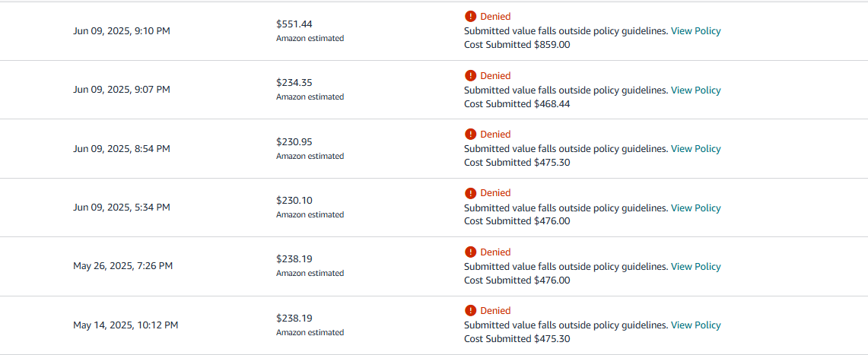Click the May 14, 2025, 10:12 PM timestamp
Screen dimensions: 868x355
(126, 325)
